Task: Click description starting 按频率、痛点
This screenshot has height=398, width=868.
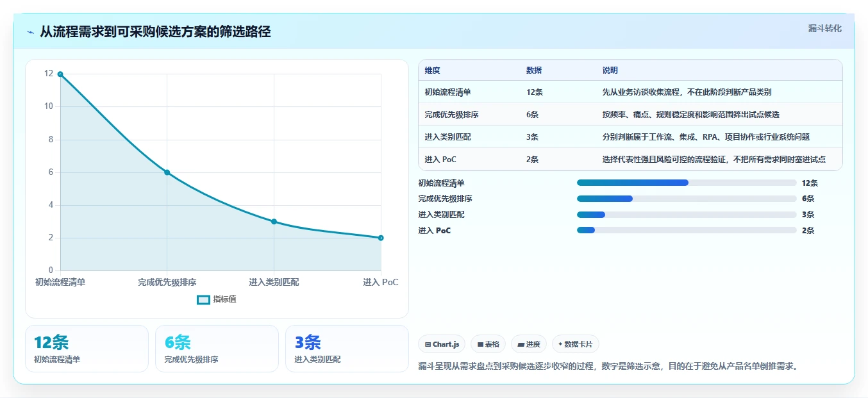Action: pos(690,115)
